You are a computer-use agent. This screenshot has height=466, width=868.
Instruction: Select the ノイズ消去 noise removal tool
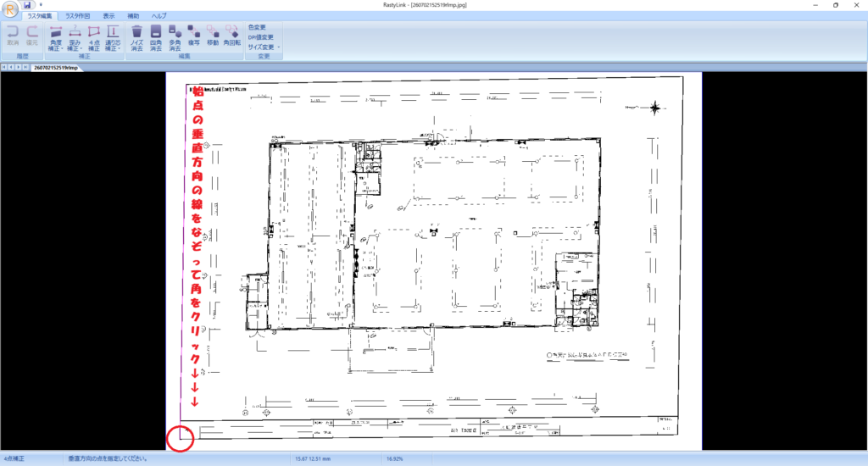pyautogui.click(x=136, y=38)
